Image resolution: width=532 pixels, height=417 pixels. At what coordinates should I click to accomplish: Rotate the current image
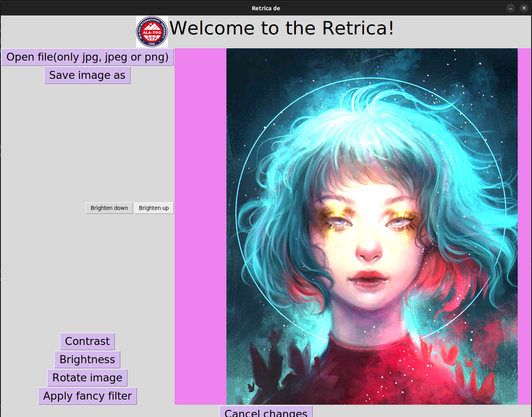click(x=87, y=377)
